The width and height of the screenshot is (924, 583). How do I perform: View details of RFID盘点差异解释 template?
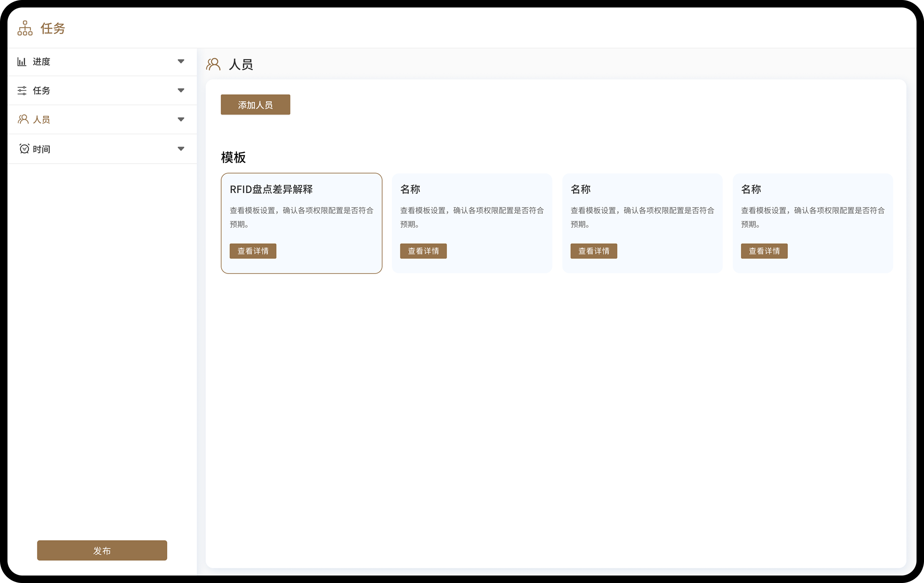(253, 251)
